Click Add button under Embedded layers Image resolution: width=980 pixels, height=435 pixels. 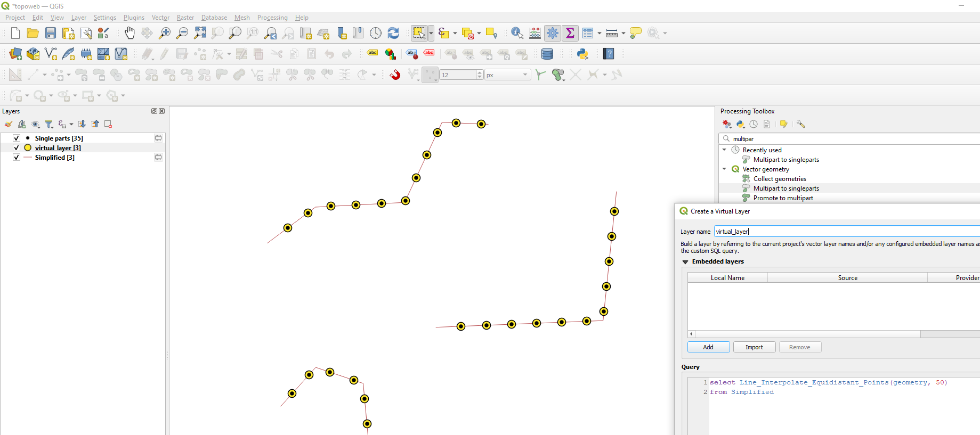click(708, 347)
